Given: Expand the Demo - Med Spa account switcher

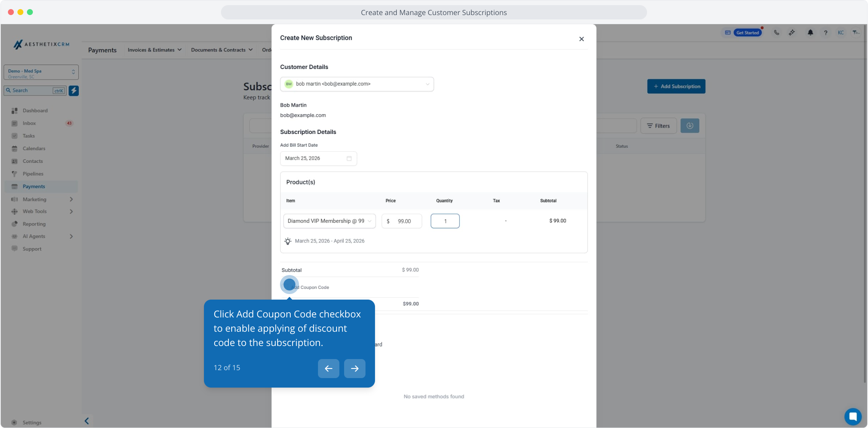Looking at the screenshot, I should pyautogui.click(x=41, y=73).
